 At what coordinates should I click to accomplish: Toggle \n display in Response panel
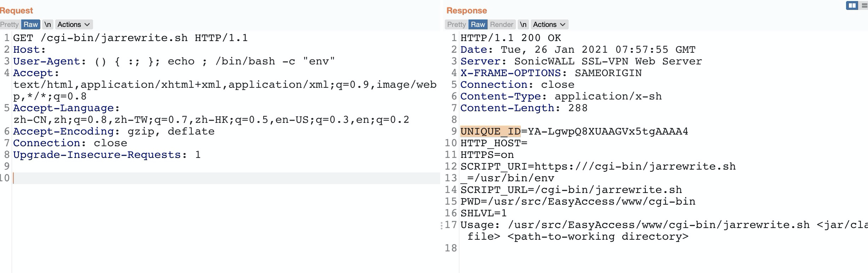[x=523, y=24]
